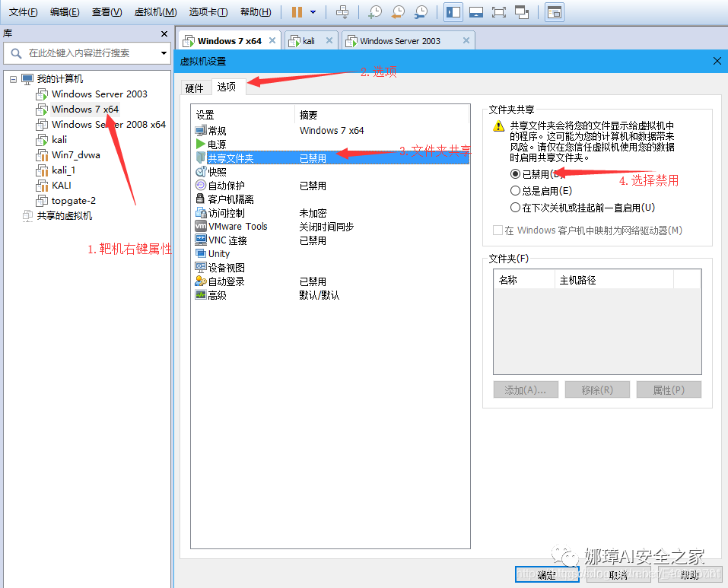The height and width of the screenshot is (588, 728).
Task: Select the 快照 settings row
Action: point(332,172)
